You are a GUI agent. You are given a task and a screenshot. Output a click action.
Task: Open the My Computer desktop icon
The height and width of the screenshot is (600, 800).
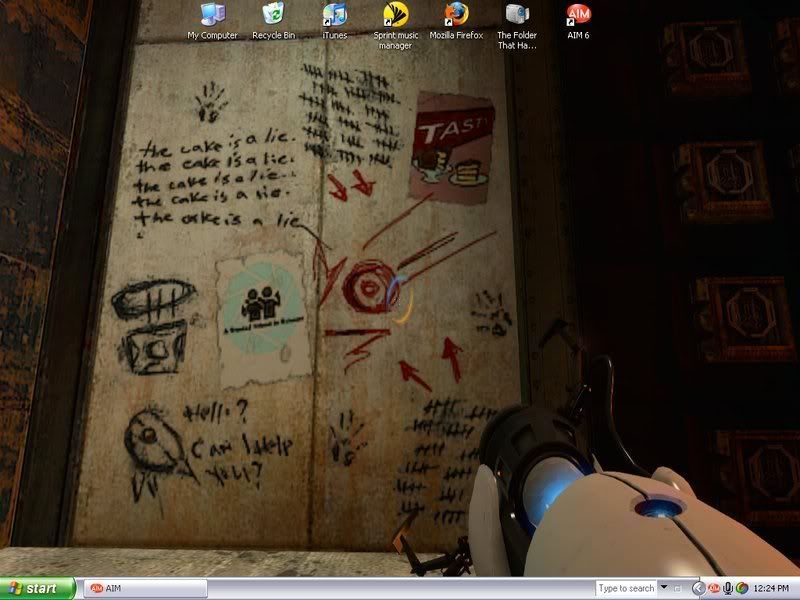point(212,21)
